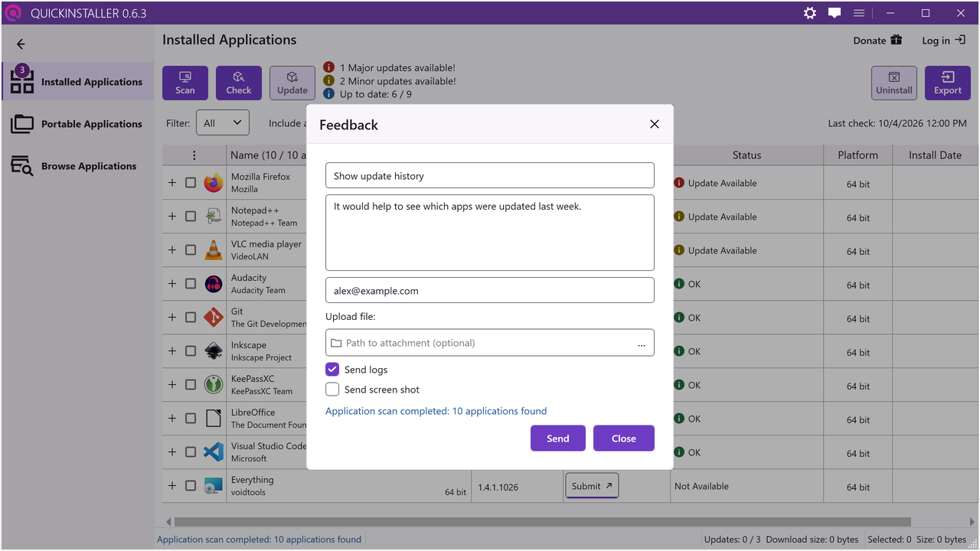Click the Submit button for Everything

point(592,486)
